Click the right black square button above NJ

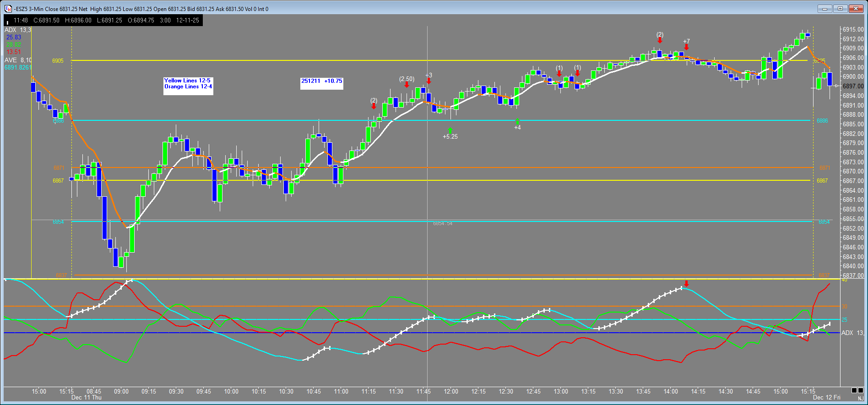pos(861,390)
